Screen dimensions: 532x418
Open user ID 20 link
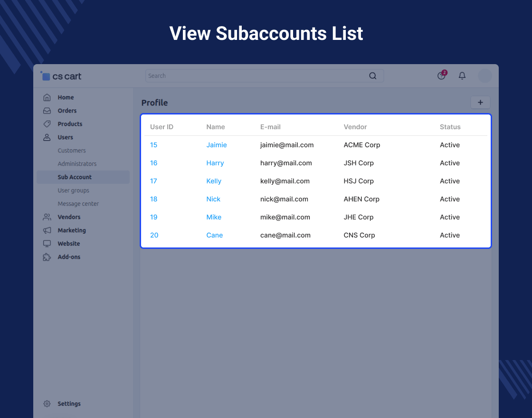(154, 235)
